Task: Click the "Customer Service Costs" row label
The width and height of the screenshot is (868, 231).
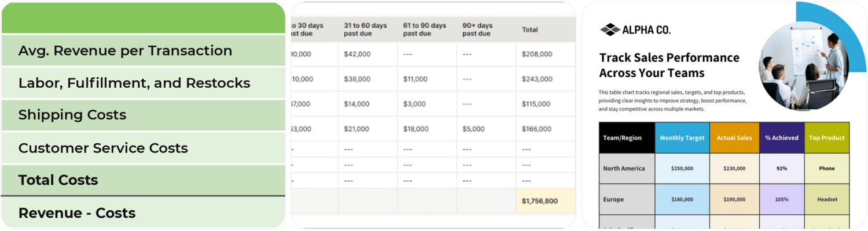Action: pos(103,148)
